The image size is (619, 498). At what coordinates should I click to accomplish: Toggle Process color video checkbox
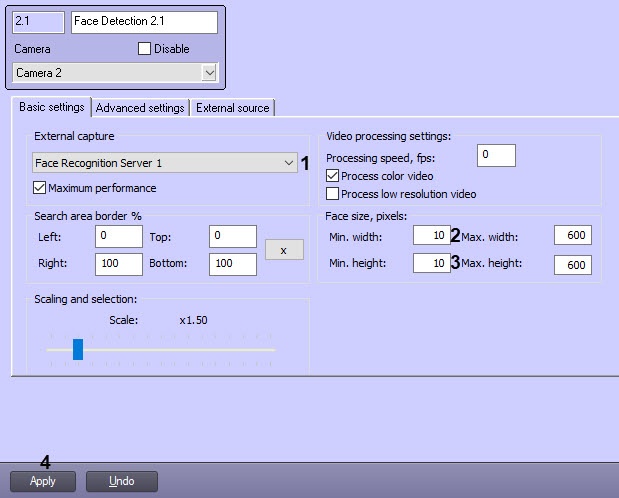[x=333, y=176]
